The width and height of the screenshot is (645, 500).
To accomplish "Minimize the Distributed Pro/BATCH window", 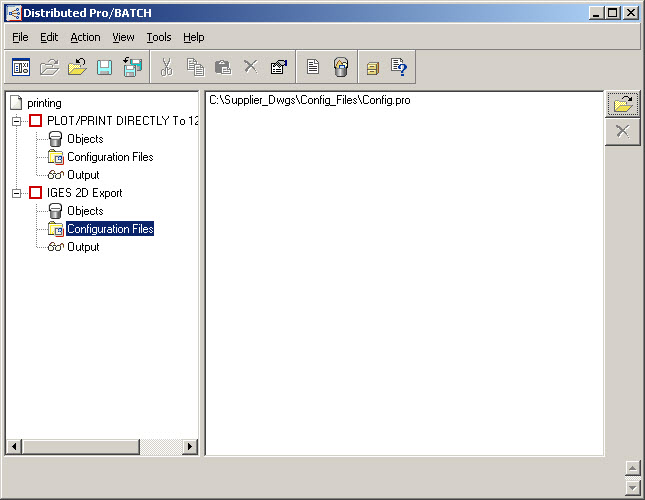I will 596,13.
